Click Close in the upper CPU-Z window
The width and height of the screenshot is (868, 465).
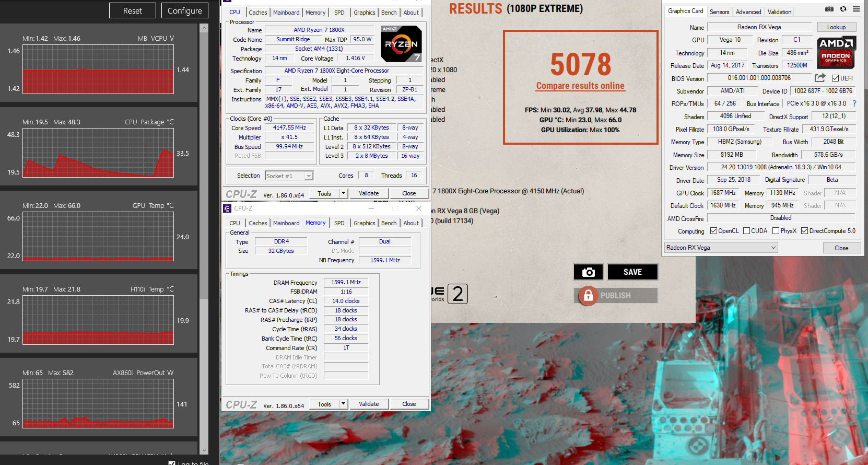[409, 193]
